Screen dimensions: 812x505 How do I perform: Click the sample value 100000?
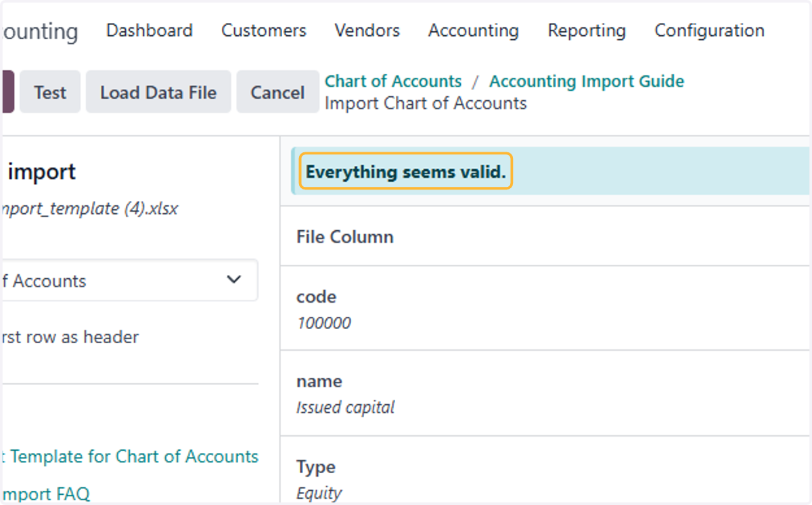[x=323, y=323]
